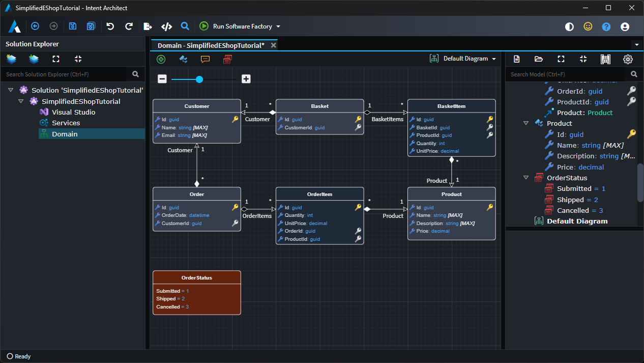Viewport: 644px width, 363px height.
Task: Select ProductId: guid in the model tree
Action: coord(577,102)
